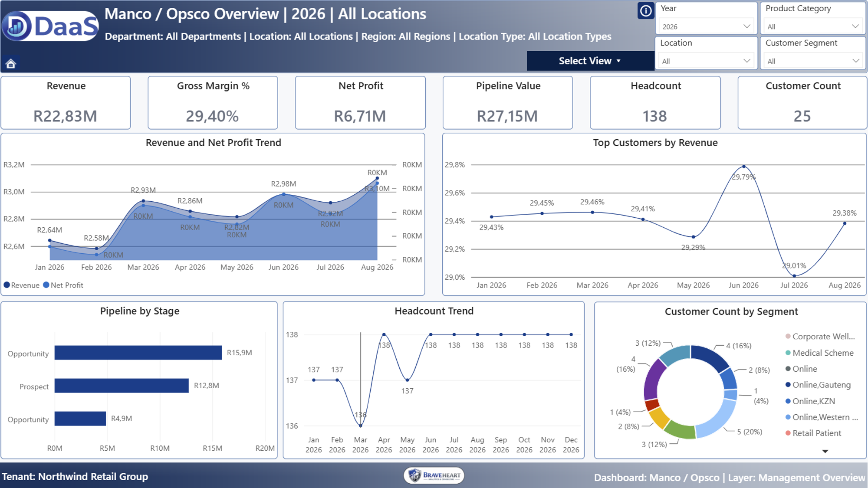Expand the Customer Segment dropdown
868x488 pixels.
(813, 61)
